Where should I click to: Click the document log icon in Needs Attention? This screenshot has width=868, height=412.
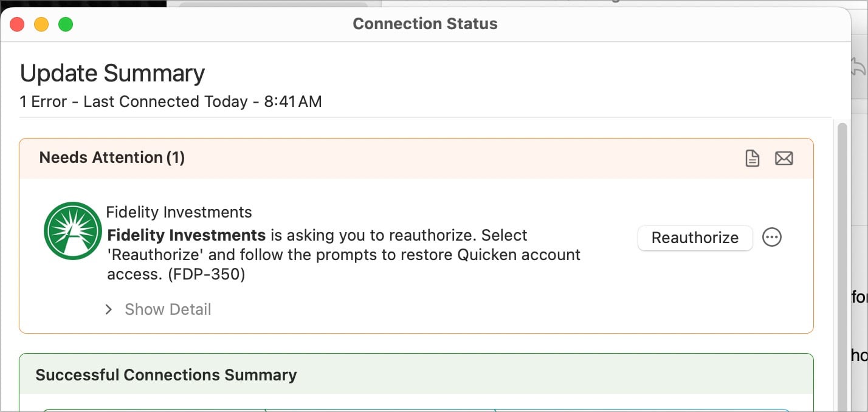[x=753, y=159]
